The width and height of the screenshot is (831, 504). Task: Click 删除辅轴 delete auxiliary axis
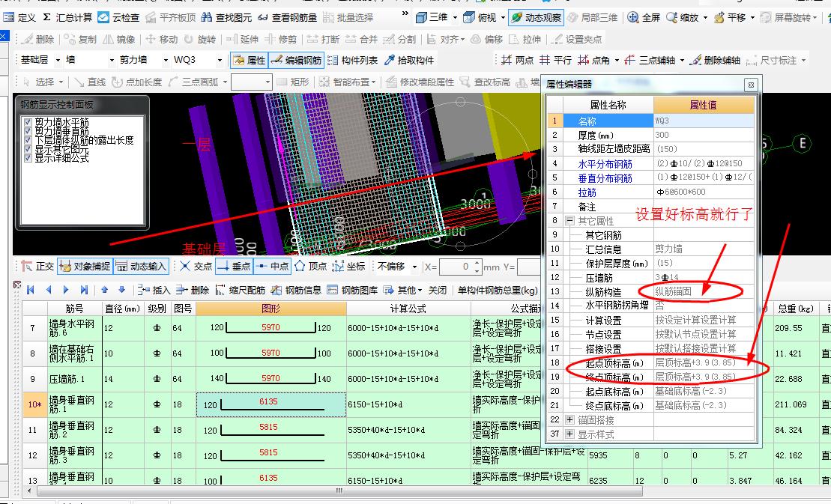[x=716, y=61]
